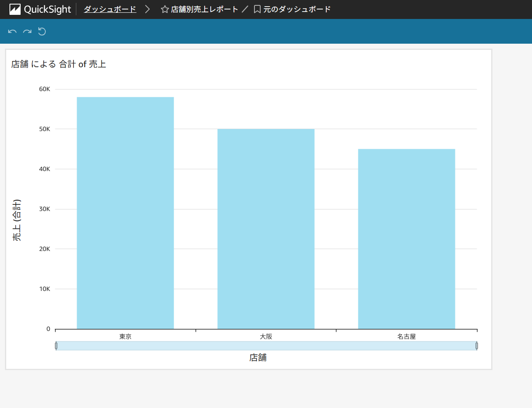Click the 名古屋 x-axis label

point(406,336)
